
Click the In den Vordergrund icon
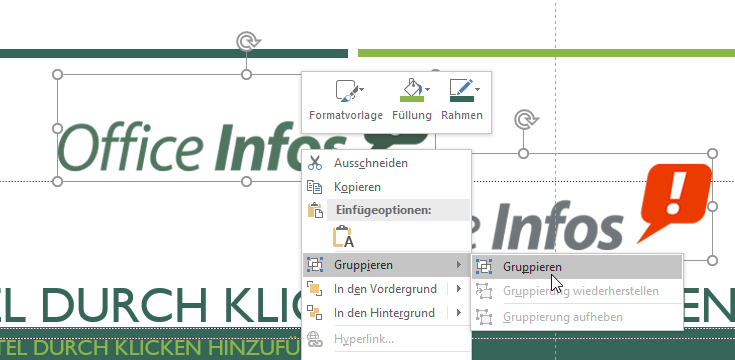(x=315, y=288)
